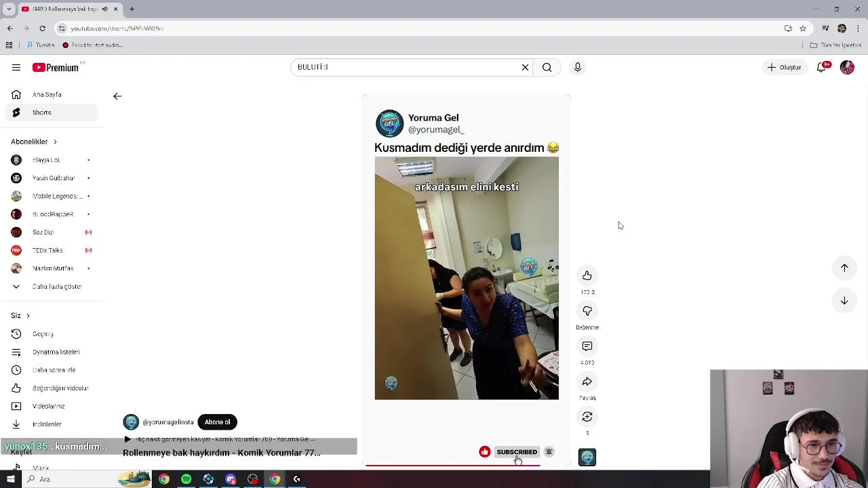Open Oynatma listeleri in the sidebar
This screenshot has height=488, width=868.
tap(52, 352)
